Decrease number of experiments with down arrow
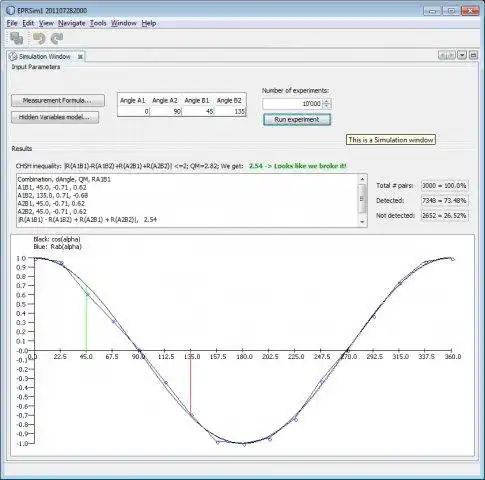The image size is (485, 480). click(327, 106)
